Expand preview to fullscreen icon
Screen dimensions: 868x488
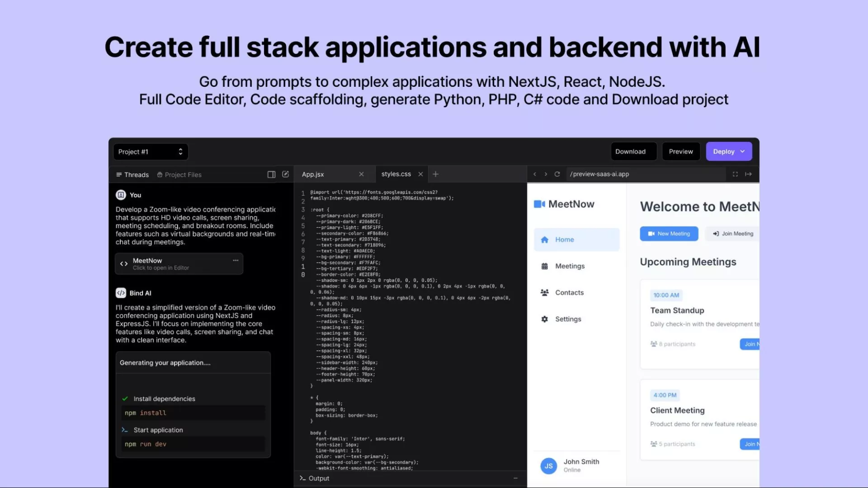(x=735, y=174)
